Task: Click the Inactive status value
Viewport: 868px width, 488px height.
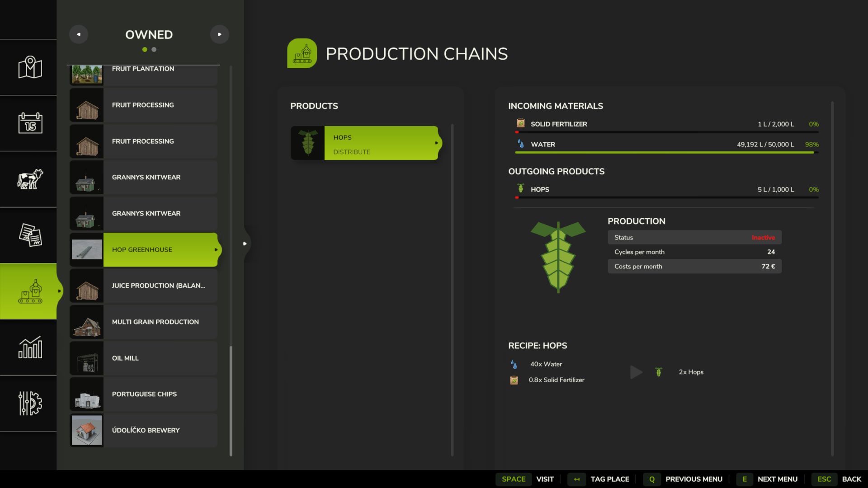Action: pyautogui.click(x=763, y=237)
